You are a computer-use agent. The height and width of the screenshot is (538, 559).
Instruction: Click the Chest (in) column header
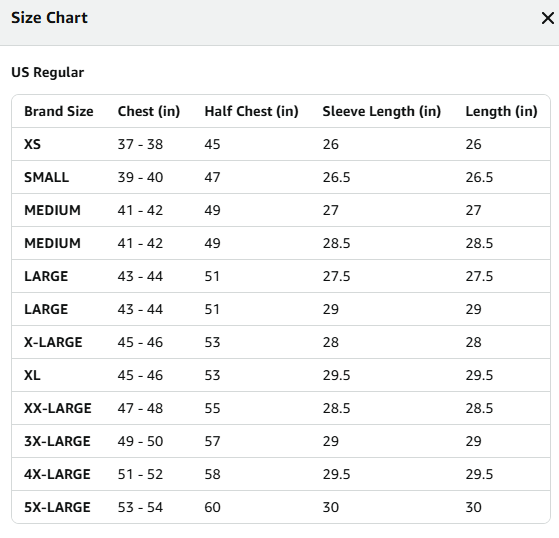[x=149, y=111]
